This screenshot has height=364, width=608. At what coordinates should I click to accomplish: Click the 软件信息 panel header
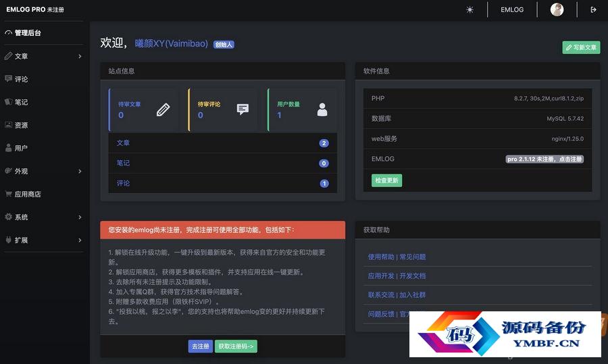point(478,71)
